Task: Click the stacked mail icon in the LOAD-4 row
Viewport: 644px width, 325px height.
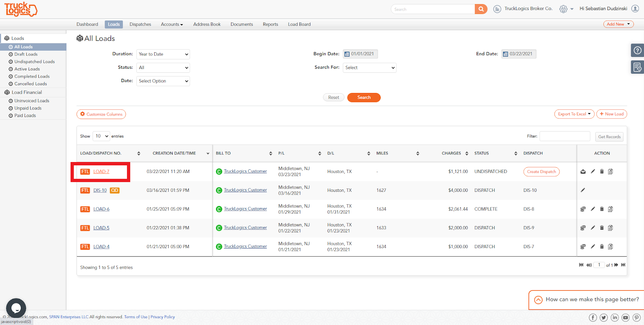Action: pos(583,247)
